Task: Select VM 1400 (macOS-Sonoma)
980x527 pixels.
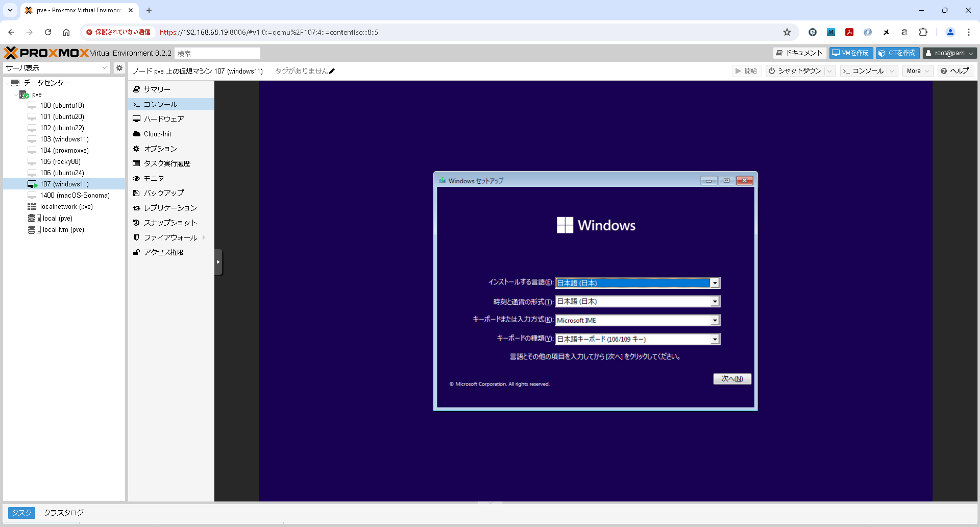Action: [75, 196]
